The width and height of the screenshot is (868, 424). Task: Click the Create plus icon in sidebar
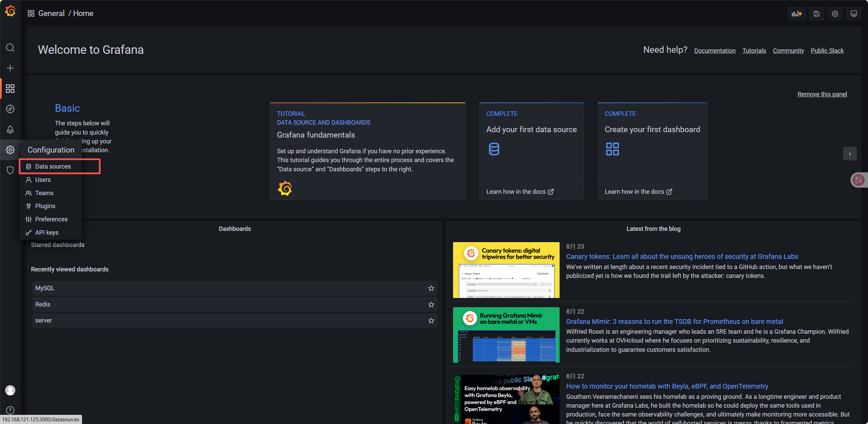pos(10,68)
